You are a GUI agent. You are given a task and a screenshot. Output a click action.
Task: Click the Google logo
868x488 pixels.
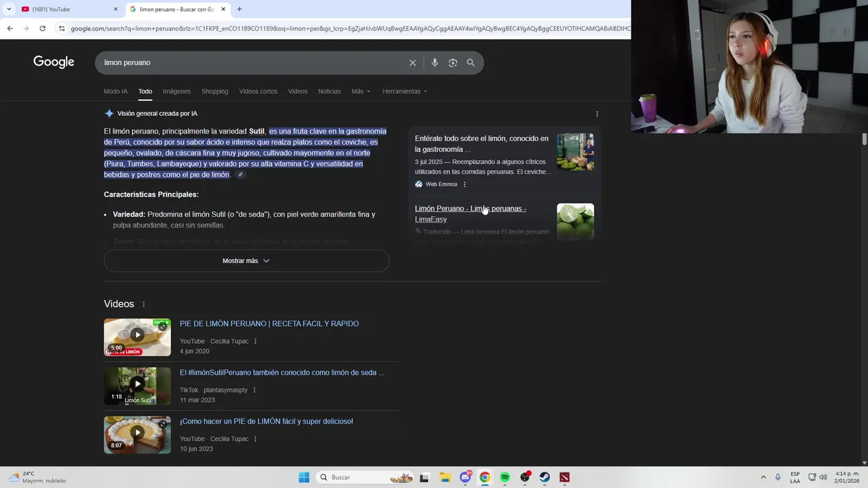tap(54, 62)
